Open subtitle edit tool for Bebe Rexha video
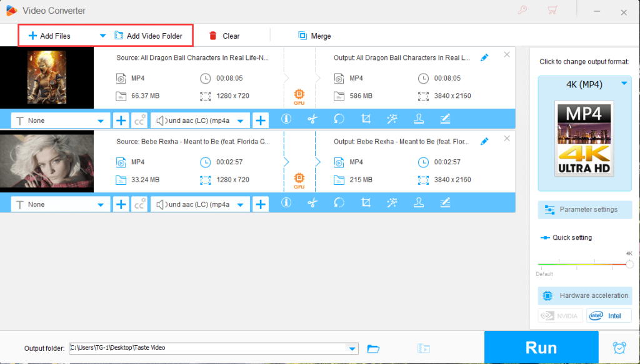This screenshot has width=640, height=364. 445,202
